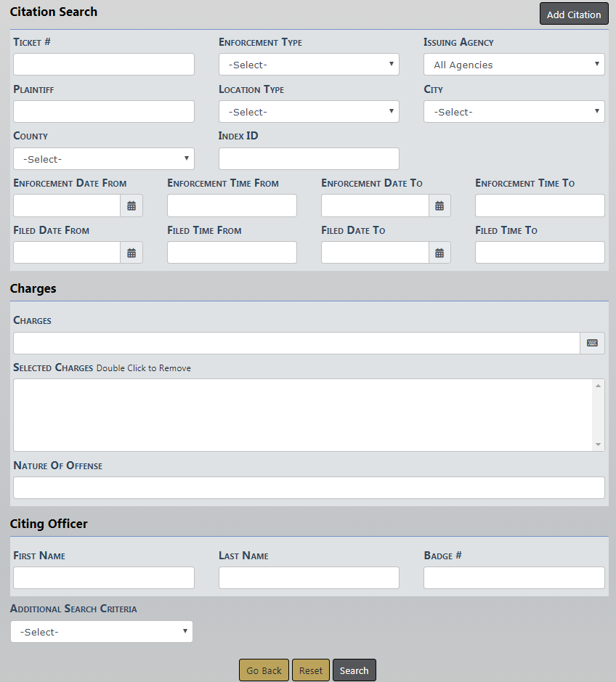This screenshot has height=682, width=616.
Task: Open the County dropdown
Action: tap(103, 159)
